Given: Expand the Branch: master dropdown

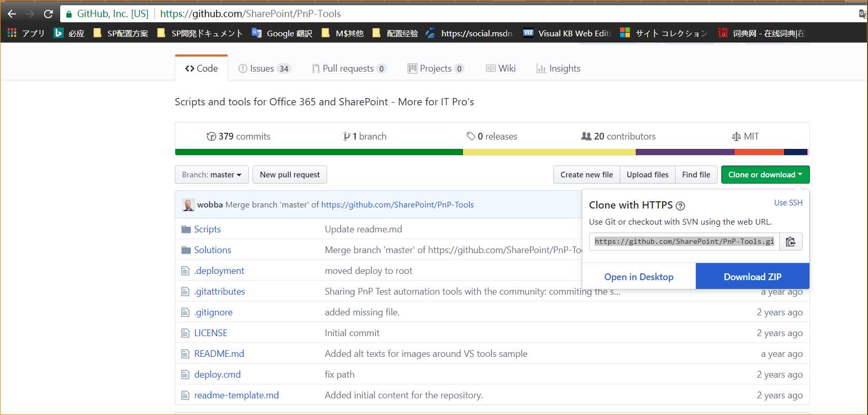Looking at the screenshot, I should tap(212, 175).
